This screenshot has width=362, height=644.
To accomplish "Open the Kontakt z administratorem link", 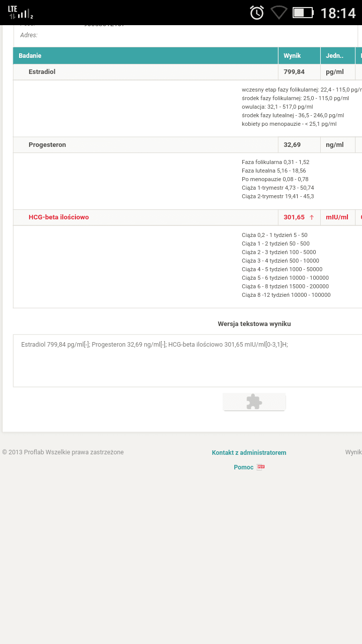I will [249, 452].
